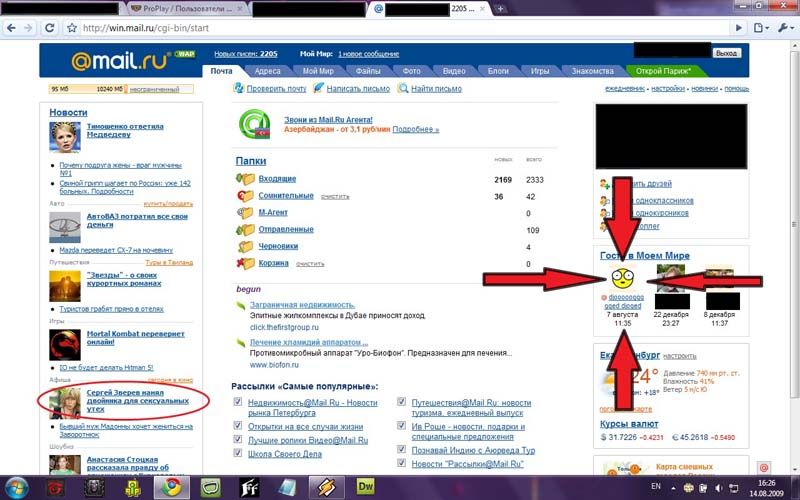The height and width of the screenshot is (500, 800).
Task: Uncheck Путешествия@Mail.Ru newsletter checkbox
Action: [402, 402]
